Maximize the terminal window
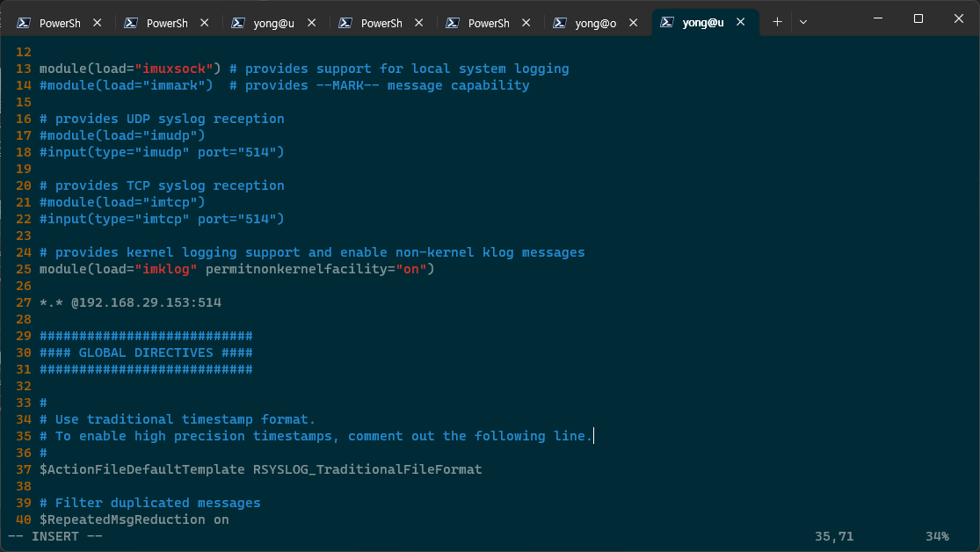Image resolution: width=980 pixels, height=552 pixels. coord(918,18)
